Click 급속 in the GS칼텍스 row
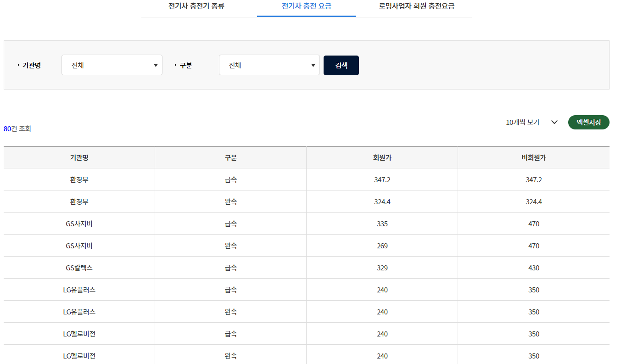This screenshot has width=621, height=364. pos(231,268)
